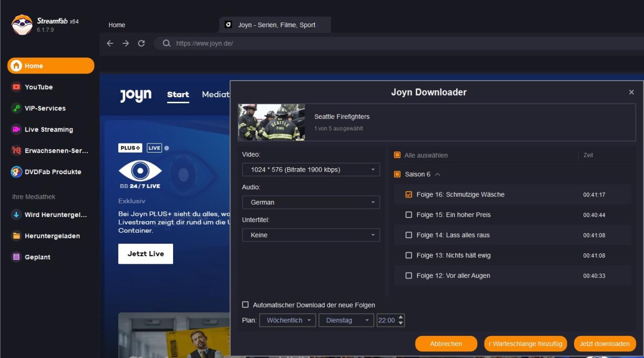Select the Live Streaming camera icon
Image resolution: width=644 pixels, height=358 pixels.
(x=17, y=129)
